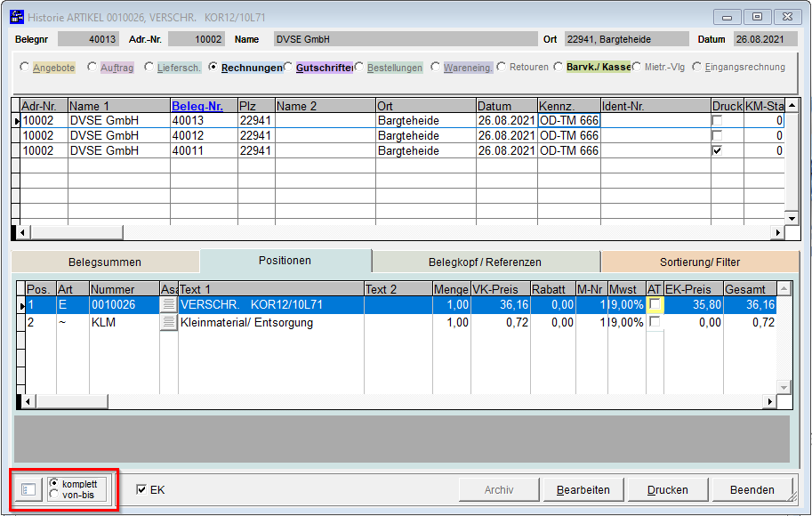Open the Sortierung/ Filter tab
812x516 pixels.
pos(700,262)
